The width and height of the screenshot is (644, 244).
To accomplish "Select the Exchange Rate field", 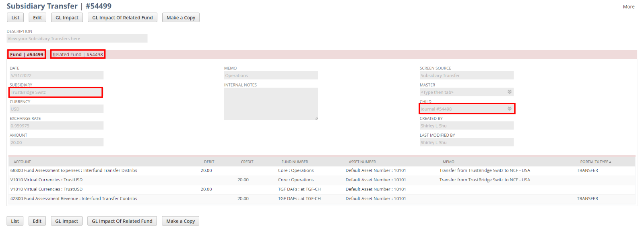I will click(x=56, y=126).
